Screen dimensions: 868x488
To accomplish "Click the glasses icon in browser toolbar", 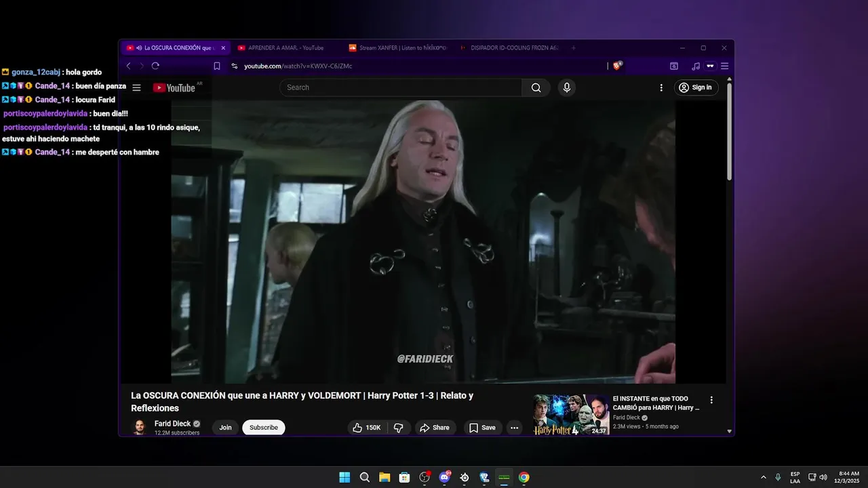I will pos(710,66).
